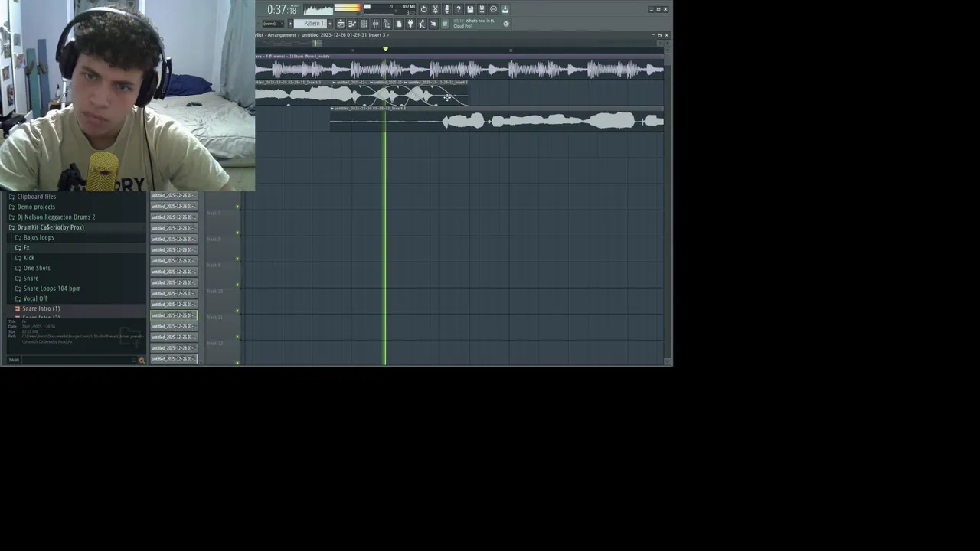This screenshot has height=551, width=980.
Task: Open the speech bubble project info icon
Action: click(493, 9)
